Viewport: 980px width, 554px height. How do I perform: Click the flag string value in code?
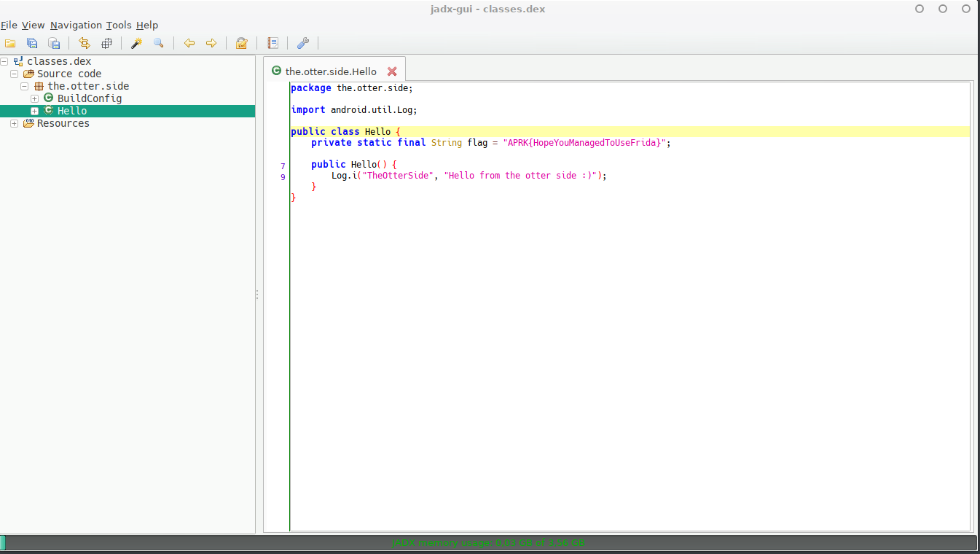point(584,143)
